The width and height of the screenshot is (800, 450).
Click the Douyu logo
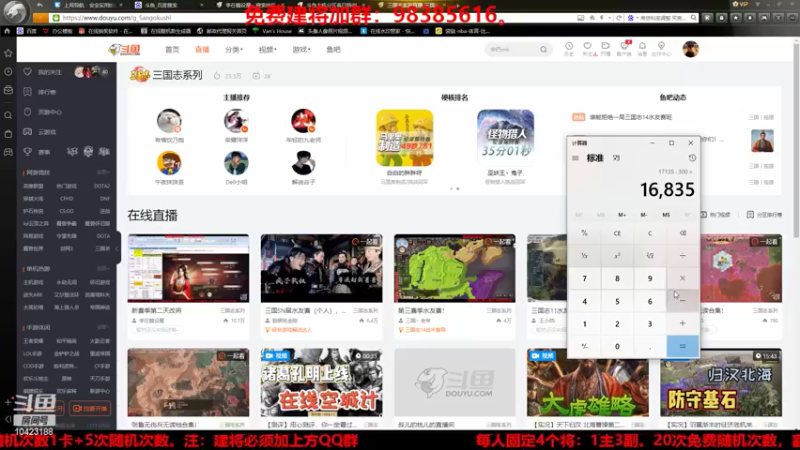point(124,49)
